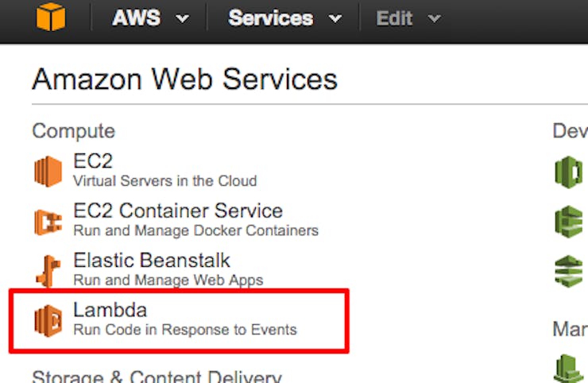Screen dimensions: 588x383
Task: Click second green Developer Tools icon
Action: [x=568, y=222]
